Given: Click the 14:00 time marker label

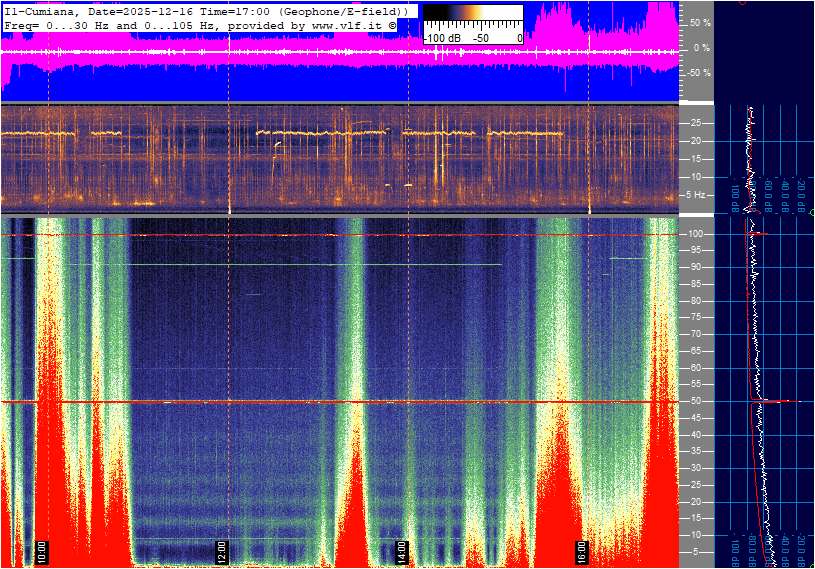Looking at the screenshot, I should coord(402,551).
